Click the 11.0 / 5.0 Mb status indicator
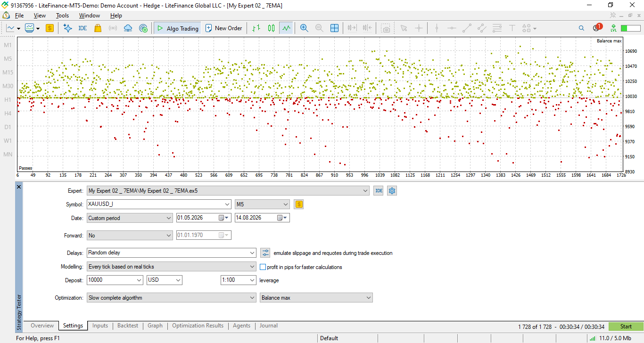The height and width of the screenshot is (343, 644). (x=610, y=338)
